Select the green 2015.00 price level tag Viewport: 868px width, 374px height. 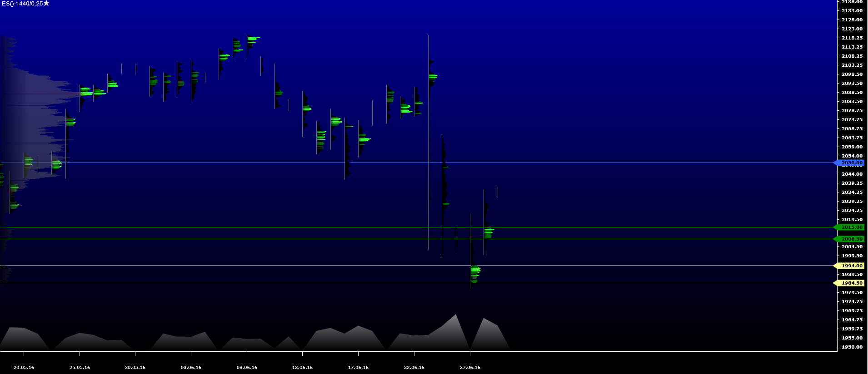click(x=851, y=227)
